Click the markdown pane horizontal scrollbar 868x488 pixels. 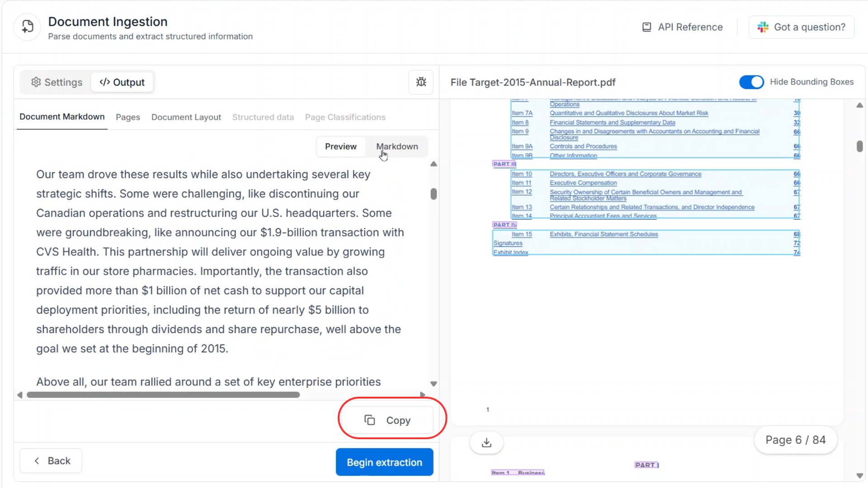coord(163,395)
